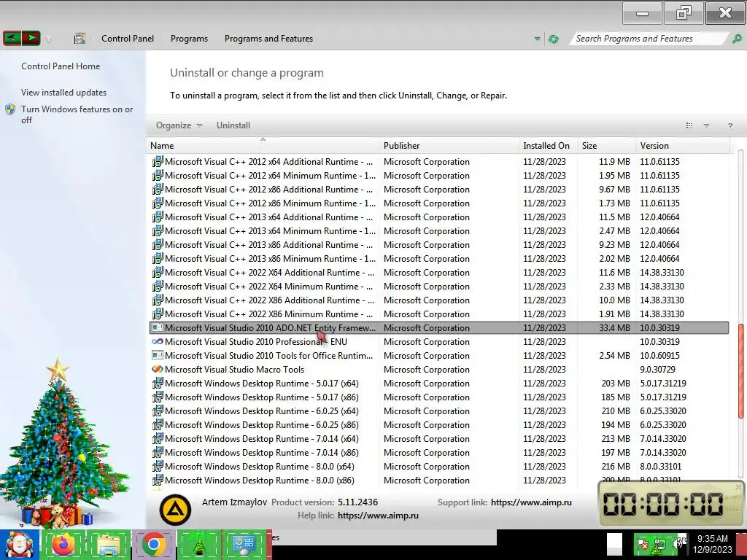Select Visual C++ 2012 x64 Additional Runtime icon
747x560 pixels.
coord(158,161)
